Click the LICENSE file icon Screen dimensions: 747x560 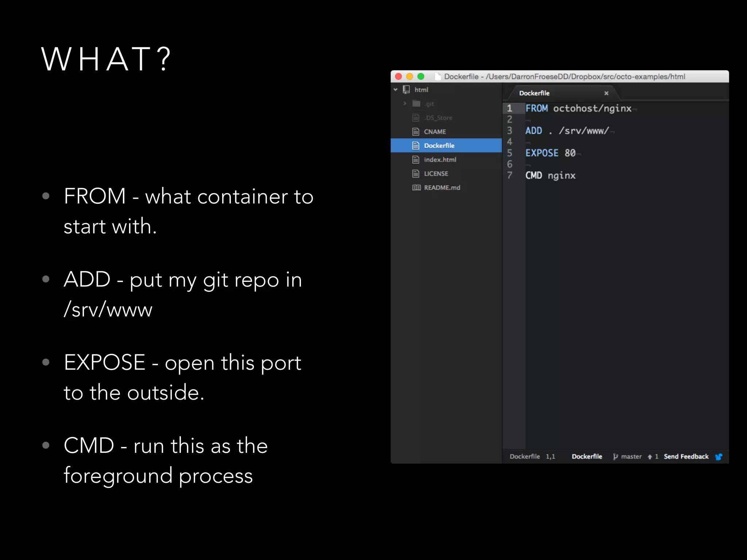point(416,174)
